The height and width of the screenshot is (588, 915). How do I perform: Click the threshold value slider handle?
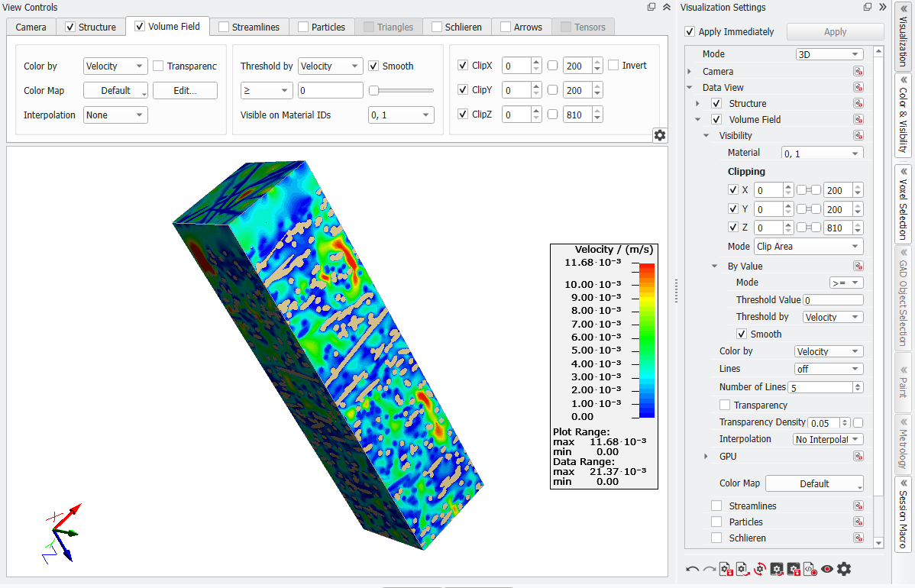pyautogui.click(x=374, y=90)
